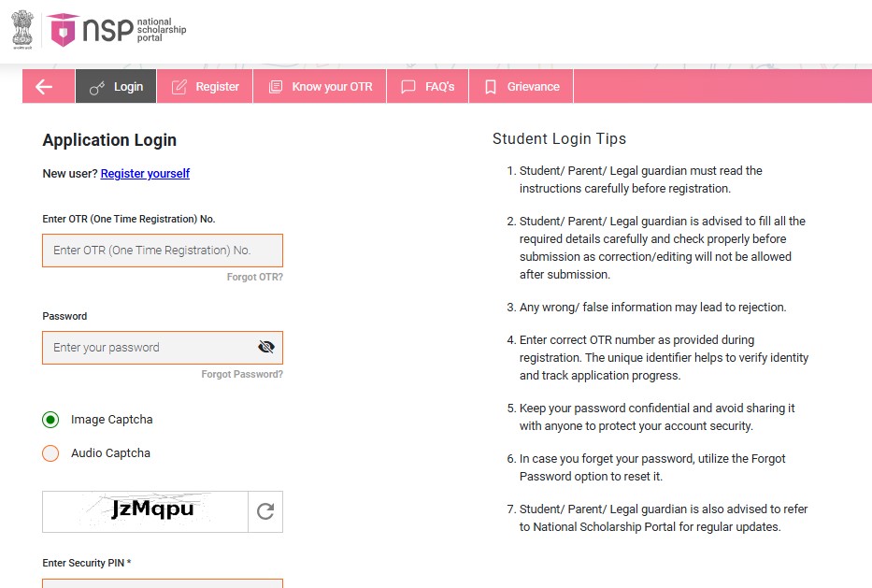
Task: Click the Audio Captcha label text
Action: (x=110, y=452)
